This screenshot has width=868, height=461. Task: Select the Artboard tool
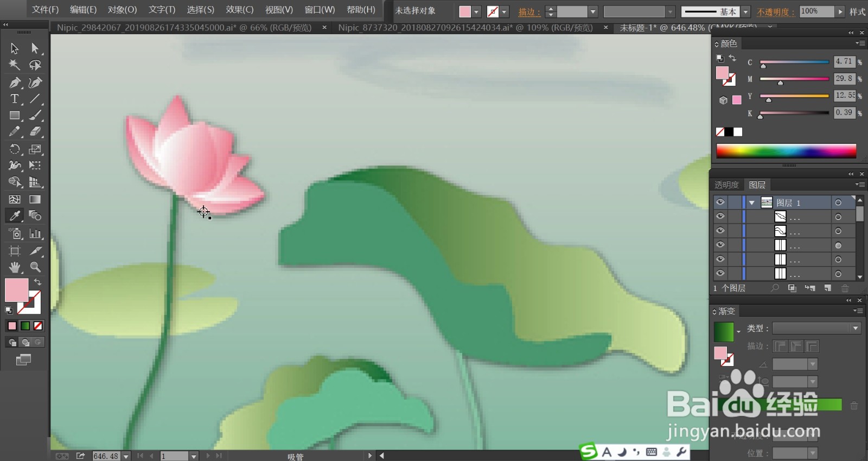click(15, 251)
